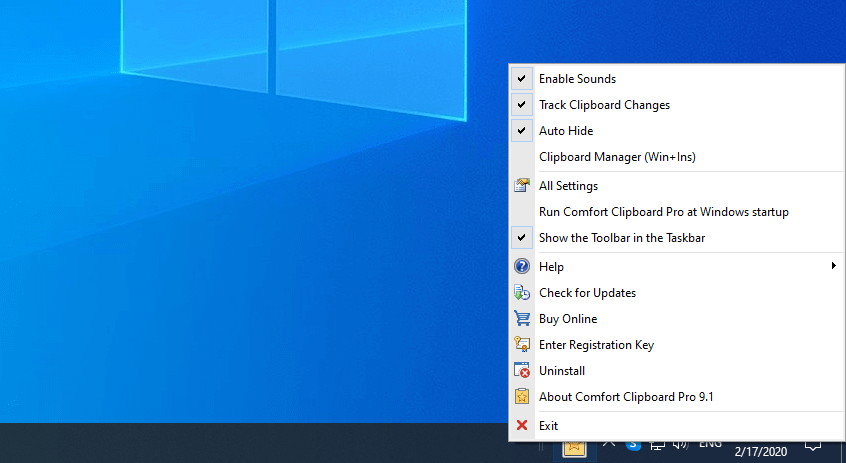Exit Comfort Clipboard via the red X
This screenshot has width=846, height=463.
(x=677, y=426)
